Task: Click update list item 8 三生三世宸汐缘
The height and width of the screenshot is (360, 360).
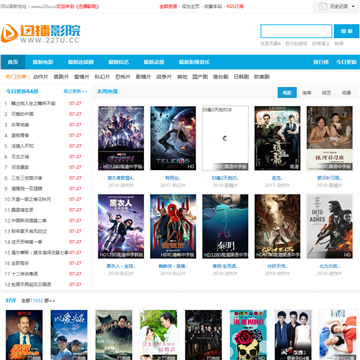Action: coord(27,178)
